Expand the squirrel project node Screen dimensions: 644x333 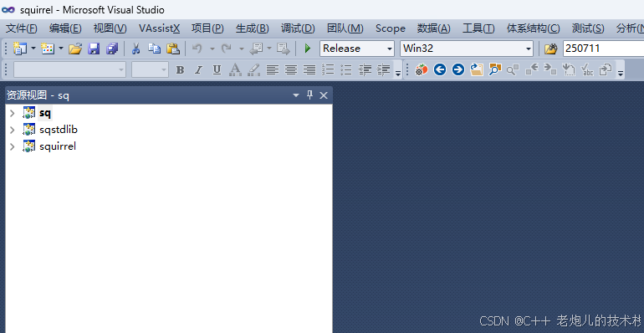coord(13,146)
